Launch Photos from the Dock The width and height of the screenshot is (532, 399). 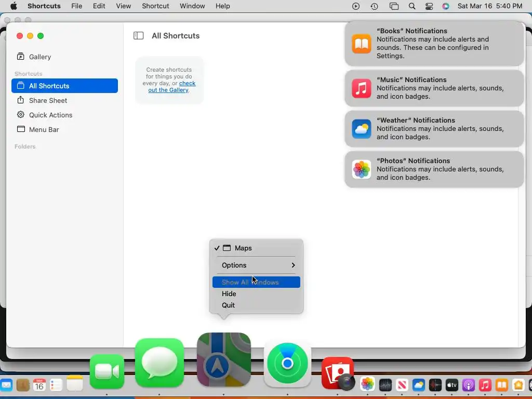367,384
